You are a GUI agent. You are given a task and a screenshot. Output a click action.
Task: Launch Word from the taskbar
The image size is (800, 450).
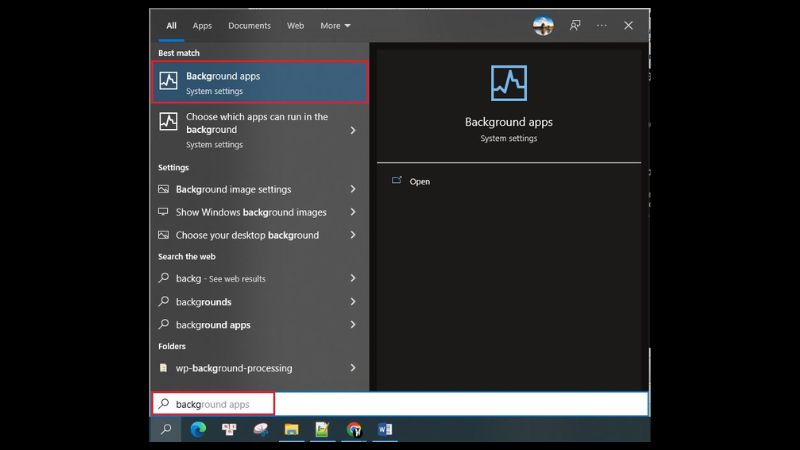point(385,429)
